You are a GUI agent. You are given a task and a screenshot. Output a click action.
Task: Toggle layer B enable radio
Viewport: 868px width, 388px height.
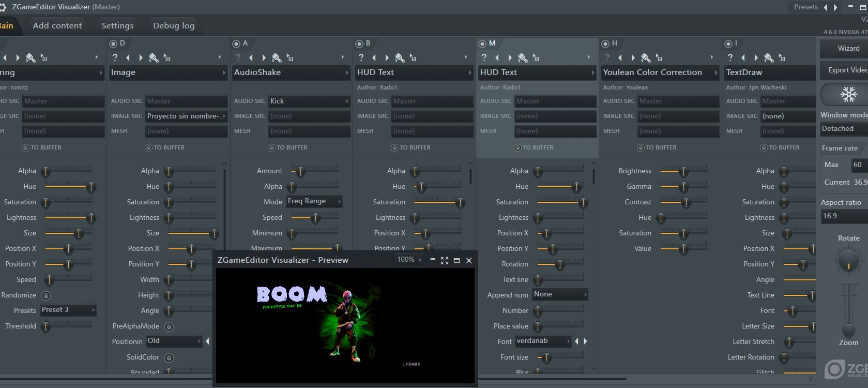[359, 43]
